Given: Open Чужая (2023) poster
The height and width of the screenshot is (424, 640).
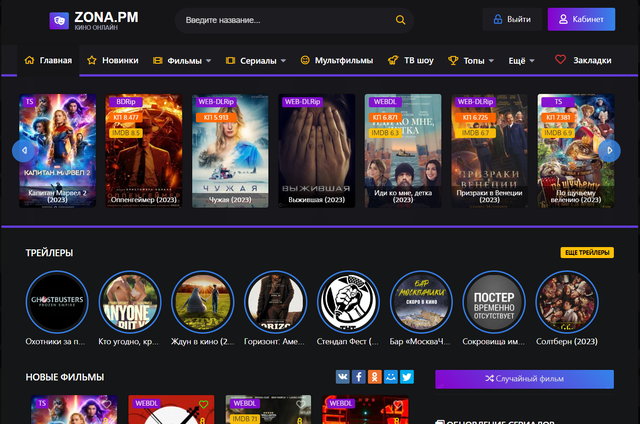Looking at the screenshot, I should pos(230,151).
